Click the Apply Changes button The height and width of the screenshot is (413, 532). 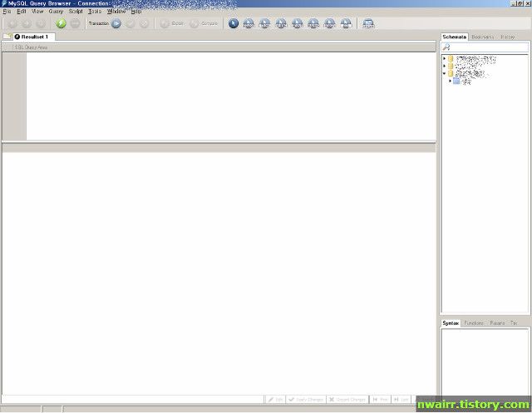[x=306, y=400]
